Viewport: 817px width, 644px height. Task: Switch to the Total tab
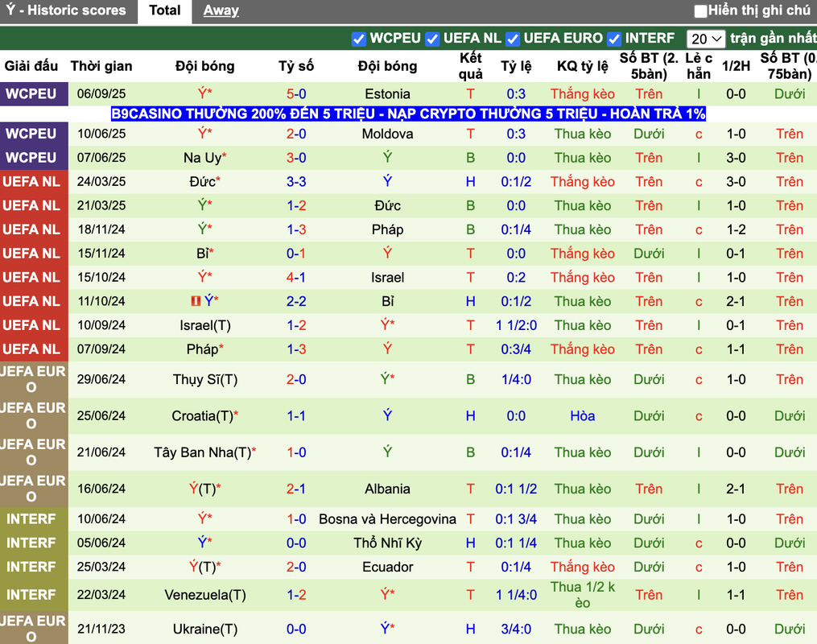[x=165, y=10]
